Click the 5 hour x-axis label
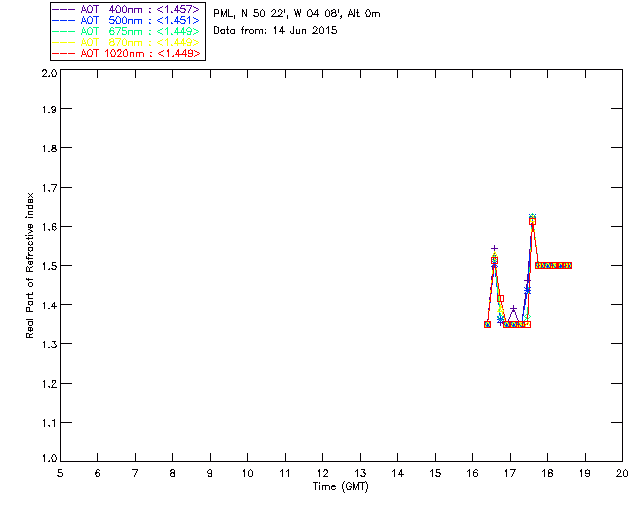640x512 pixels. coord(60,473)
